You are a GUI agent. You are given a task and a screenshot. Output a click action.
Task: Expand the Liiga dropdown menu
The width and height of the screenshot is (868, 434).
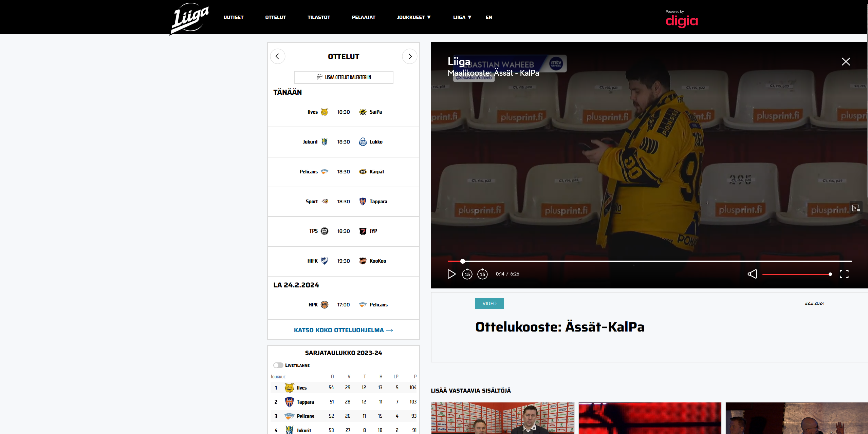click(x=462, y=17)
